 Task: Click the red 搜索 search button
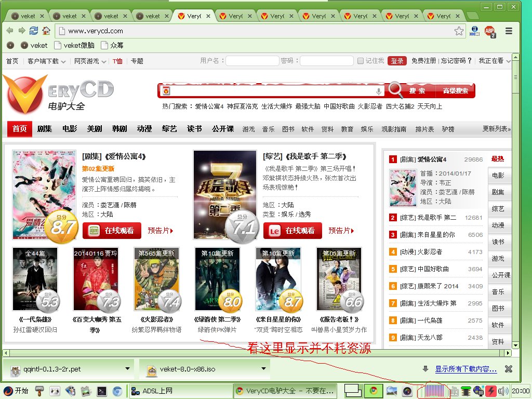click(417, 90)
